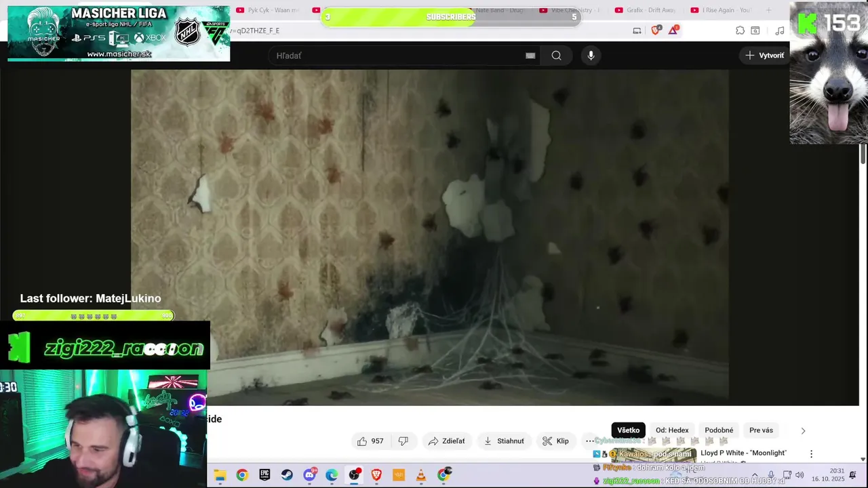Switch to I Rise Again browser tab
868x488 pixels.
[722, 10]
